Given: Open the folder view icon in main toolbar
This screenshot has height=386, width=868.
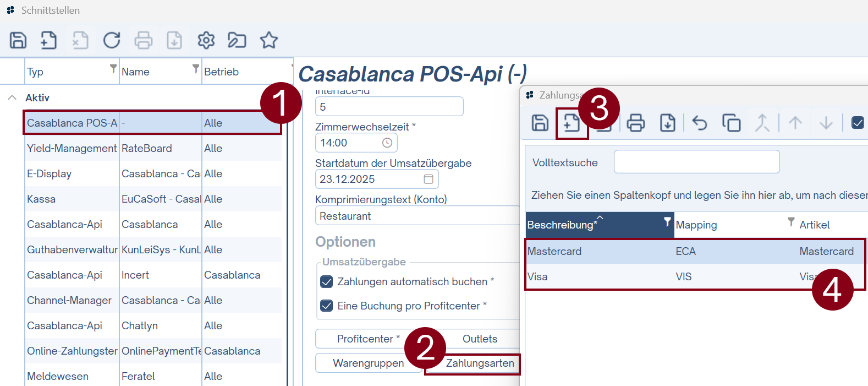Looking at the screenshot, I should [237, 40].
